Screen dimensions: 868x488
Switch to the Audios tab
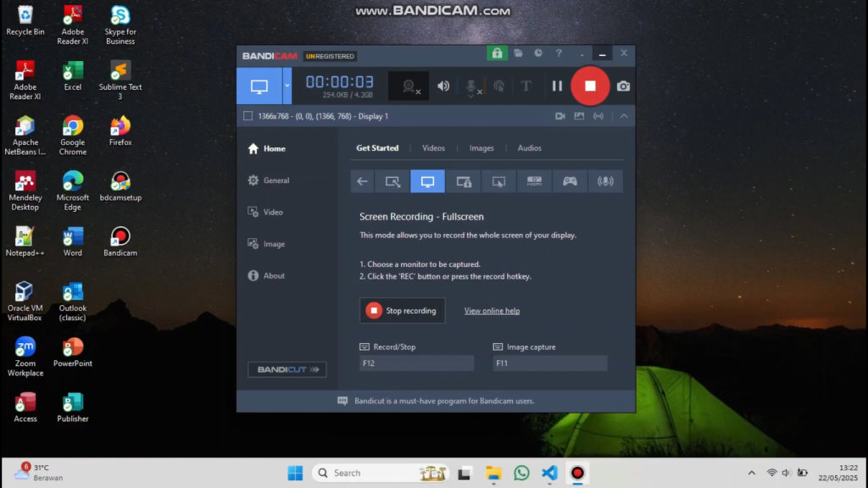[x=529, y=148]
